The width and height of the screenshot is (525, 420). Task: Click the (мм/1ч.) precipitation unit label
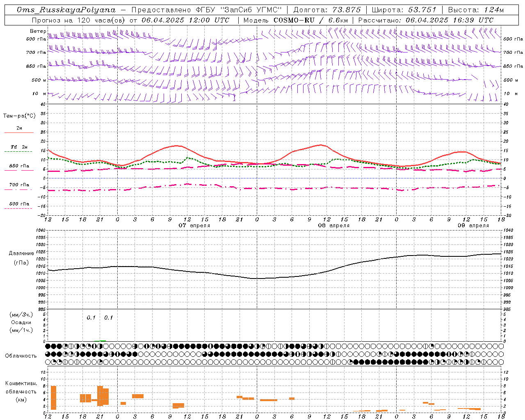(x=21, y=330)
